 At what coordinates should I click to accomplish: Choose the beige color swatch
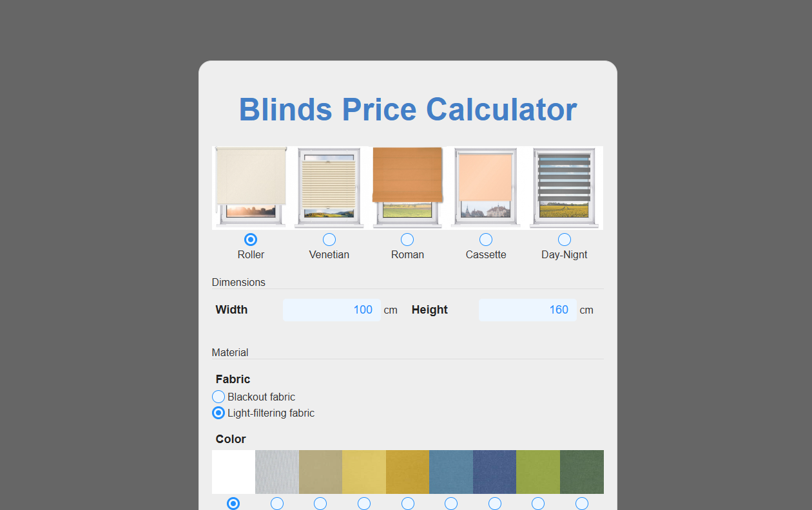click(320, 472)
